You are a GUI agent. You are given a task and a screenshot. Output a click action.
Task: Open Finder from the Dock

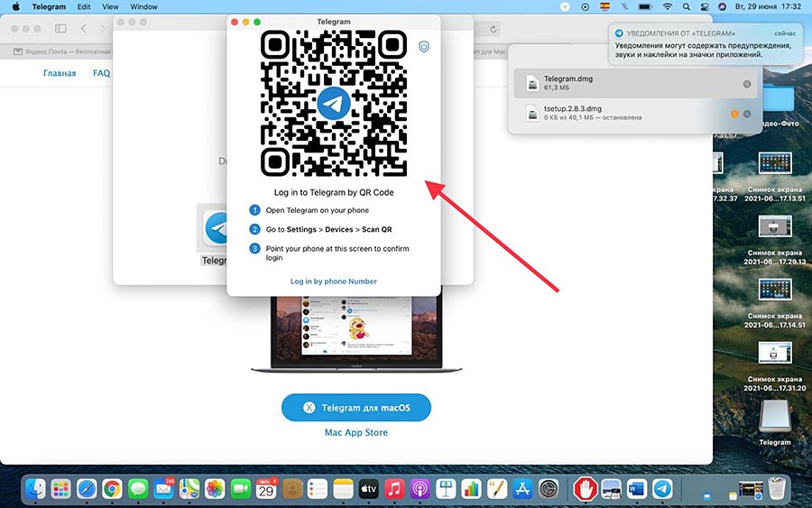click(35, 488)
